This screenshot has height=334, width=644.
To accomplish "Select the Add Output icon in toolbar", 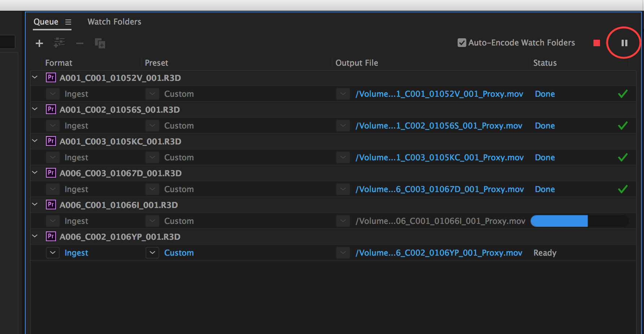I will (59, 43).
